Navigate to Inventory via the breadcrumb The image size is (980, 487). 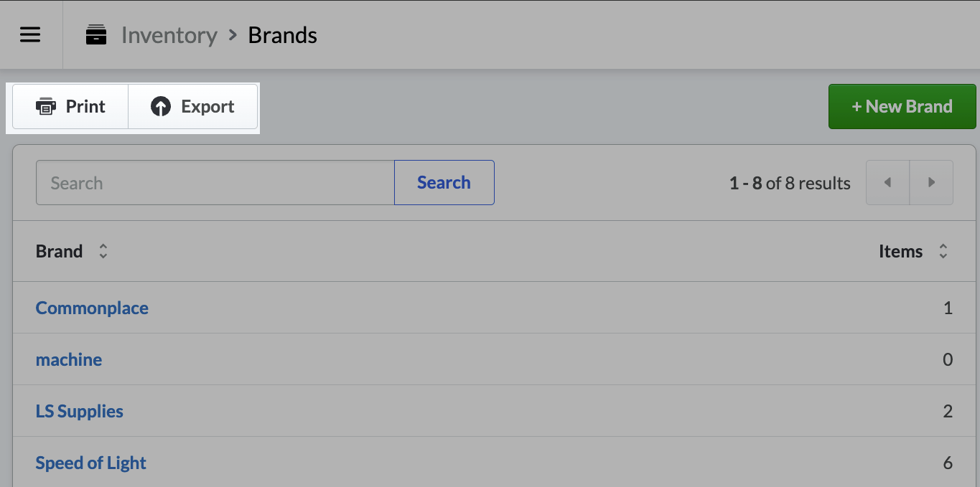[169, 34]
